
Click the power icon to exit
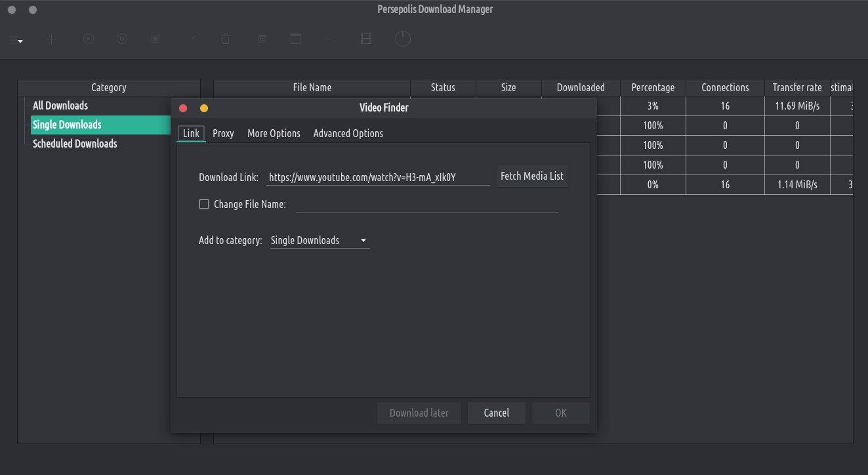[403, 39]
